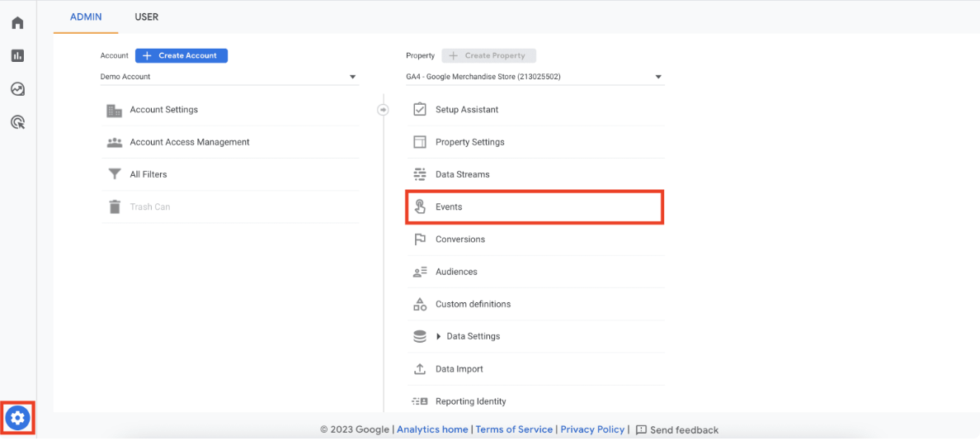Click the Events touch icon

[x=420, y=206]
